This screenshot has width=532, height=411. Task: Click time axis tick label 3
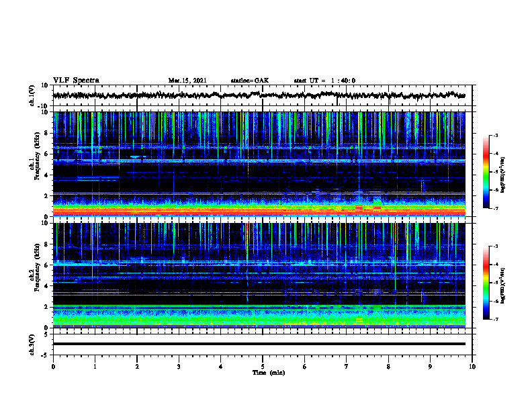click(179, 367)
